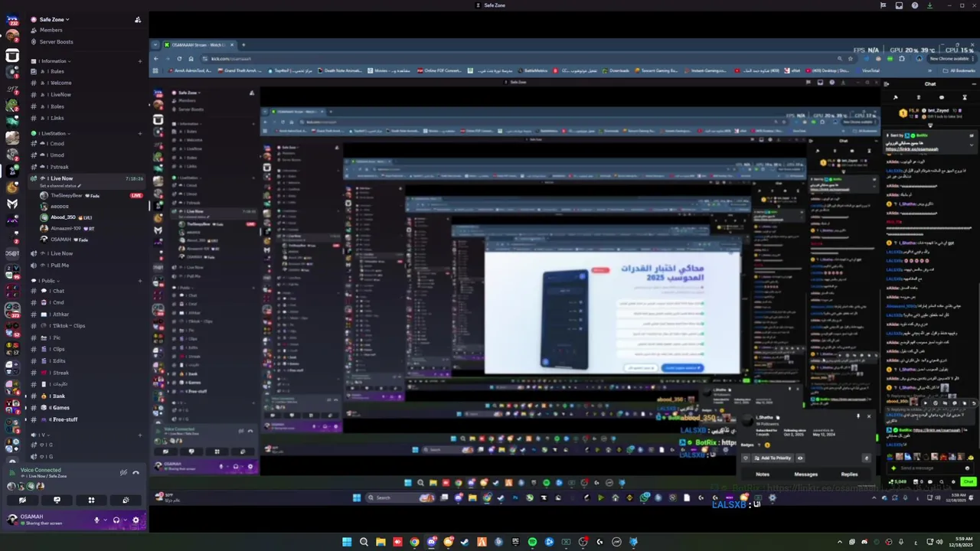Viewport: 980px width, 551px height.
Task: Click the language indicator in system tray
Action: point(916,542)
